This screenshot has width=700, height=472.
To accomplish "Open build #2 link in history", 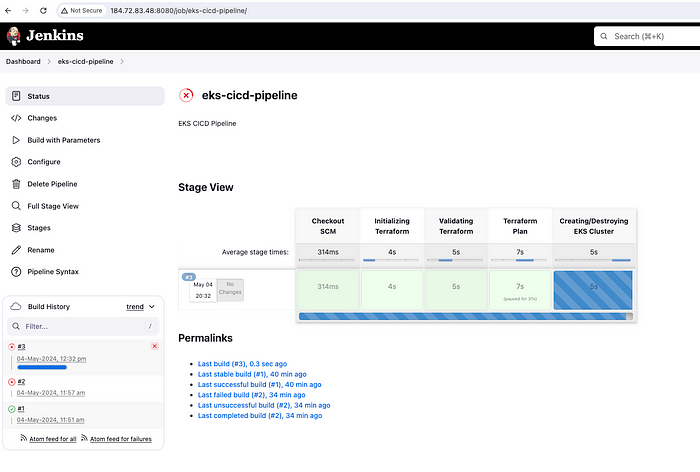I will pyautogui.click(x=21, y=382).
